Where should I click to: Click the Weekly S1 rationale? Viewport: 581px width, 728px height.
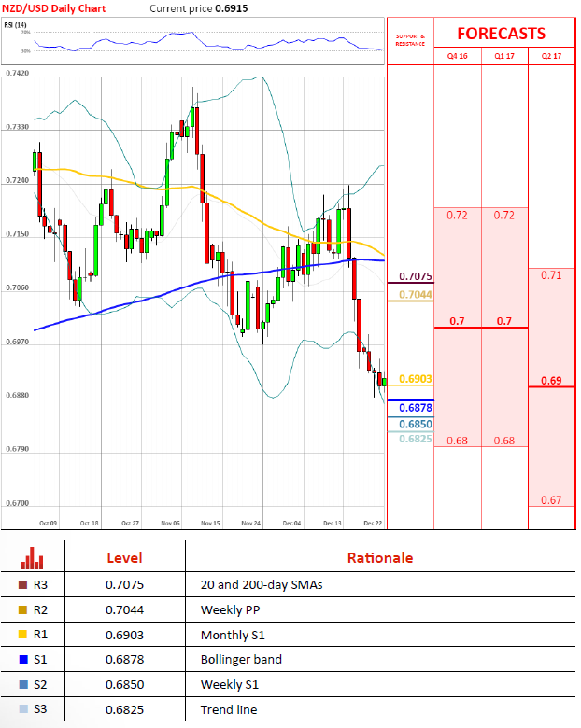[x=230, y=685]
